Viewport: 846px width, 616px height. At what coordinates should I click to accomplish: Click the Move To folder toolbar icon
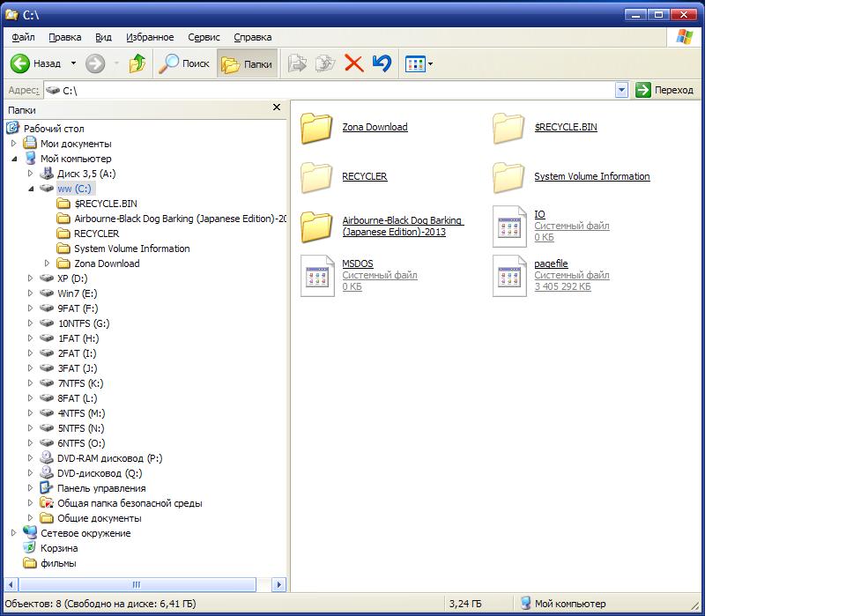(x=297, y=63)
